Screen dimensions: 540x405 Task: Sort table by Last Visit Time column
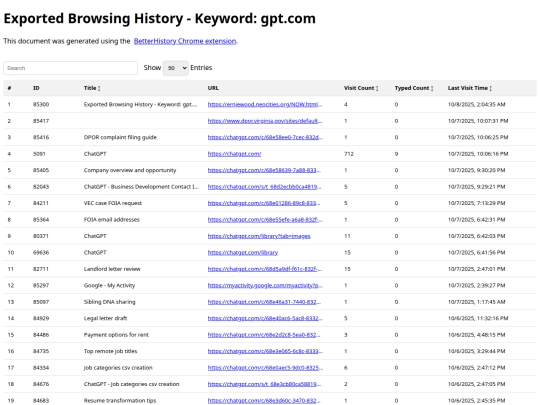tap(470, 88)
